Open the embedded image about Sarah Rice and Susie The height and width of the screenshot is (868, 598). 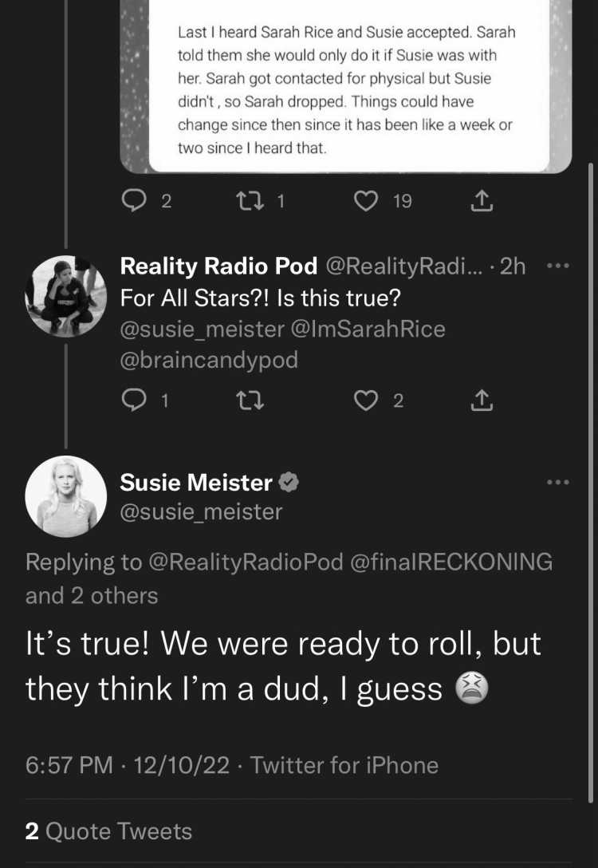[x=346, y=86]
